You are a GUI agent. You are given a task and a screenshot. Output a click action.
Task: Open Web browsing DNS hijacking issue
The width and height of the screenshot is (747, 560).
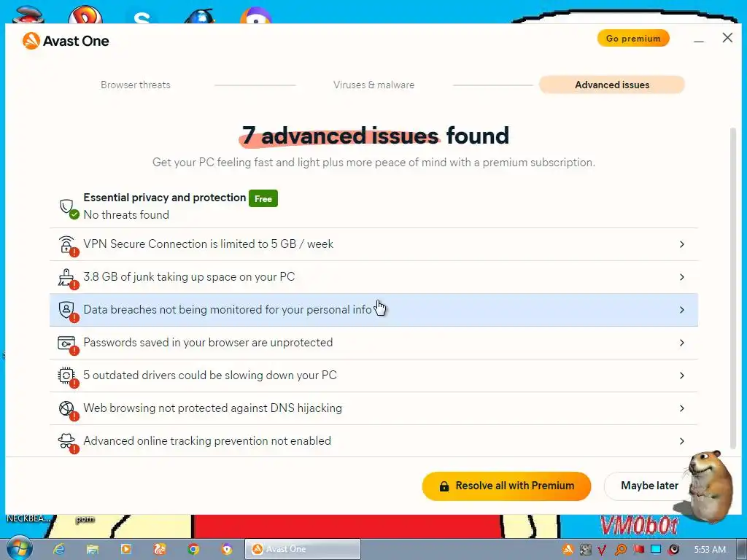(373, 408)
